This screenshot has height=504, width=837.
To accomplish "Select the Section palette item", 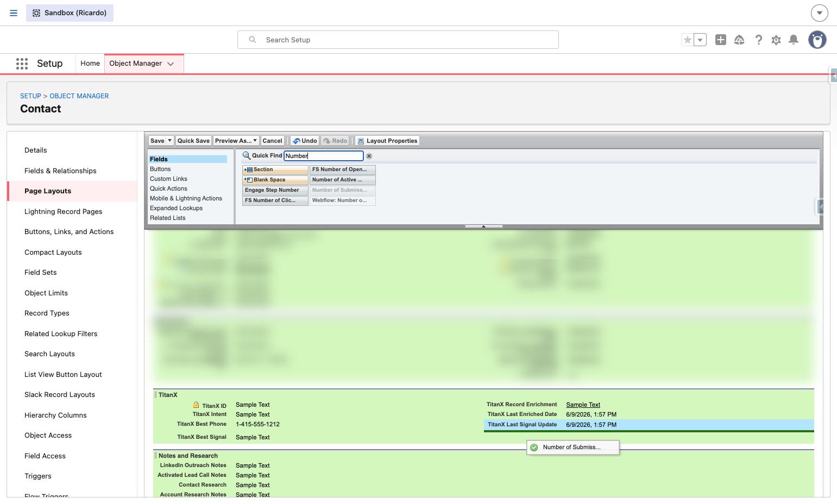I will (x=275, y=169).
